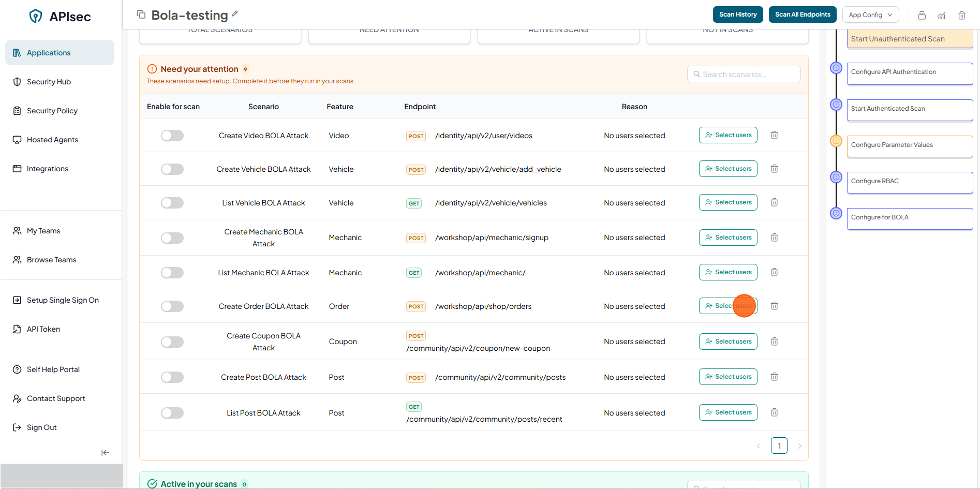Enable the Create Coupon BOLA Attack toggle
The image size is (980, 489).
(172, 342)
